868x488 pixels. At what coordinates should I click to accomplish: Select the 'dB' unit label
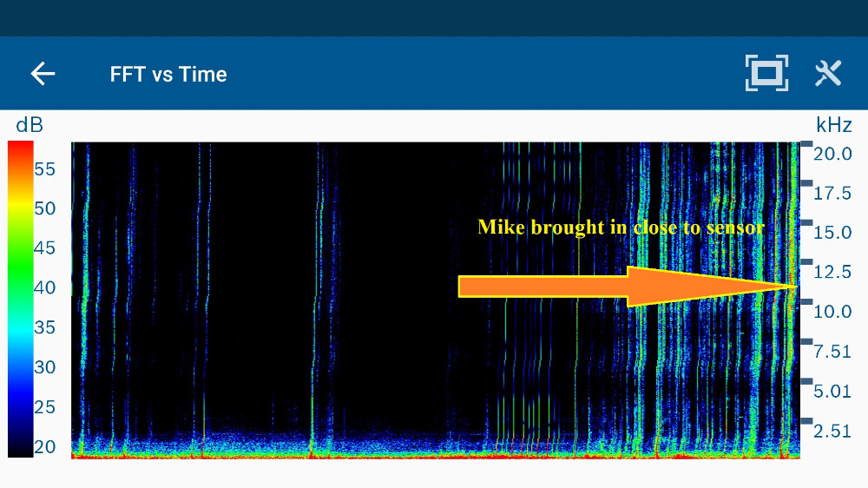(30, 125)
